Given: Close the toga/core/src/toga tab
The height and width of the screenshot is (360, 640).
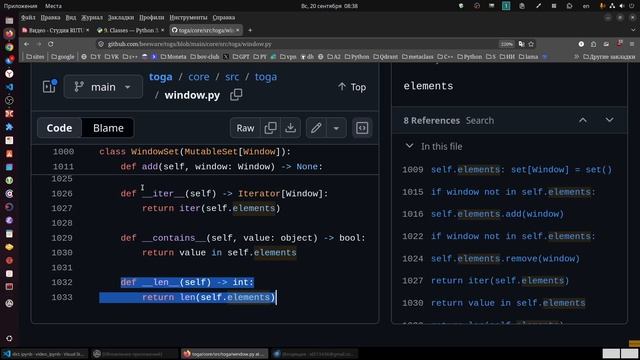Looking at the screenshot, I should (x=238, y=30).
